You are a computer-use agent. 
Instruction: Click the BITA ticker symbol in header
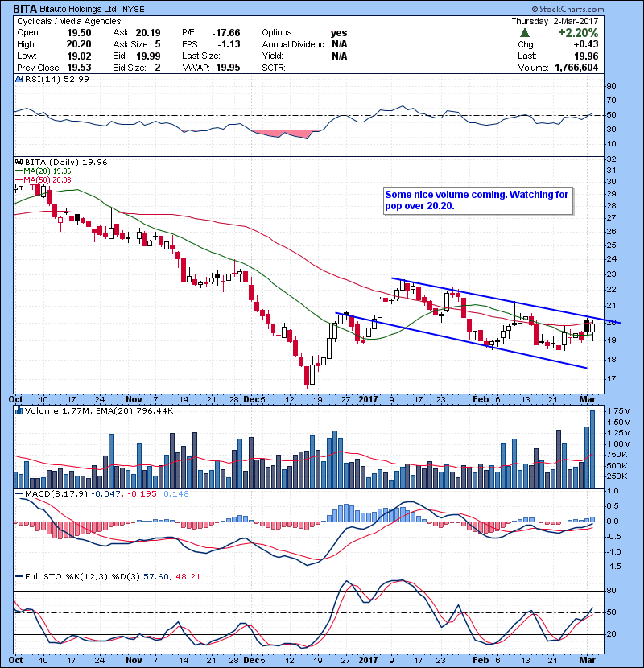click(25, 9)
